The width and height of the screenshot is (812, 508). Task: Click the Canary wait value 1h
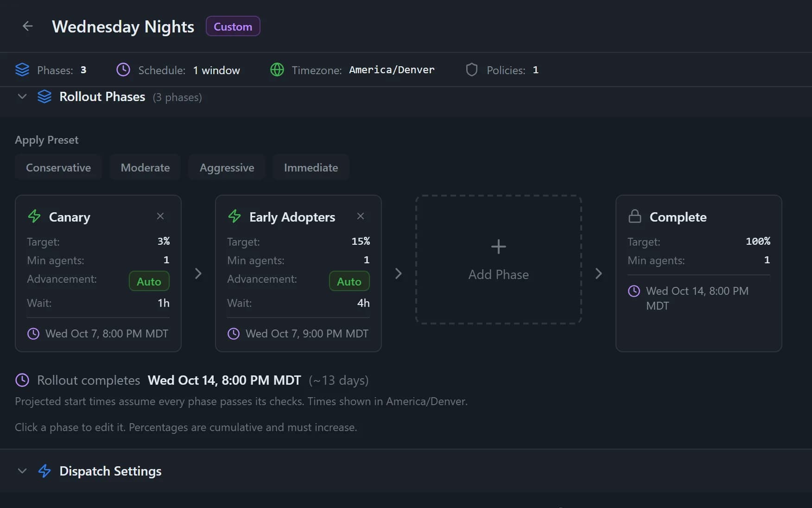pos(164,303)
